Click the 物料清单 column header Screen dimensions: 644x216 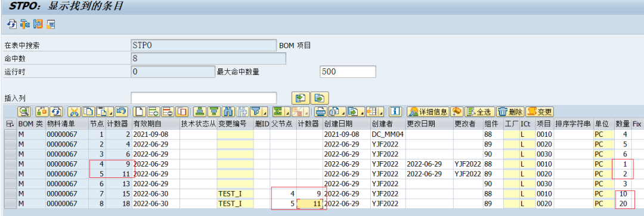click(x=67, y=123)
